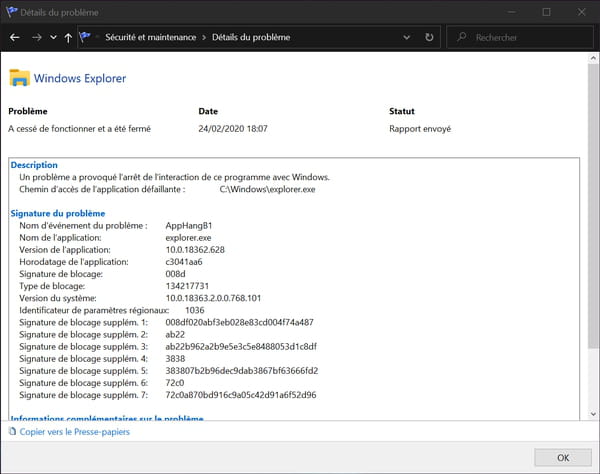Click the 'Windows Explorer' title
The width and height of the screenshot is (600, 474).
click(x=80, y=78)
